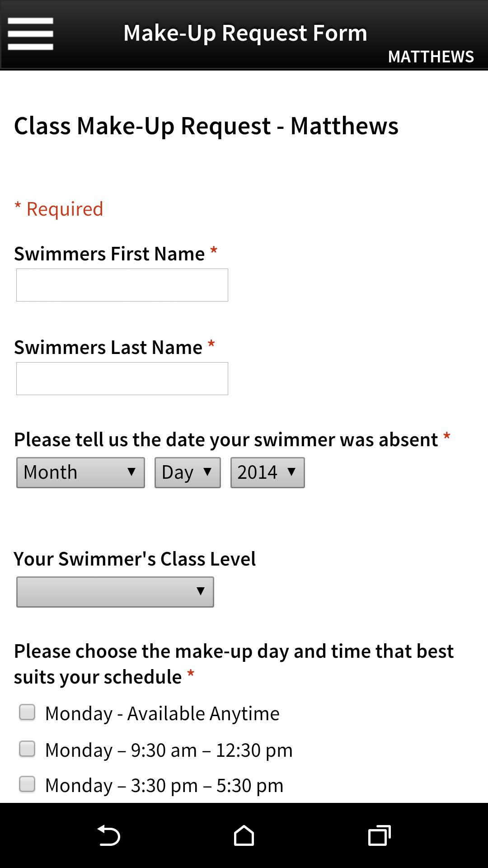Check Monday - Available Anytime
The height and width of the screenshot is (868, 488).
click(27, 713)
